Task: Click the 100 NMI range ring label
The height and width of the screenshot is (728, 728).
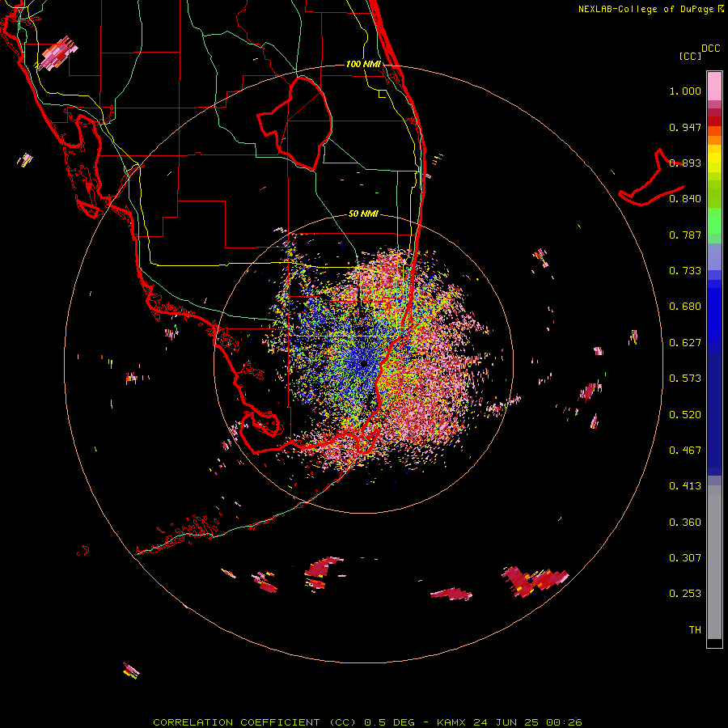Action: (x=363, y=64)
